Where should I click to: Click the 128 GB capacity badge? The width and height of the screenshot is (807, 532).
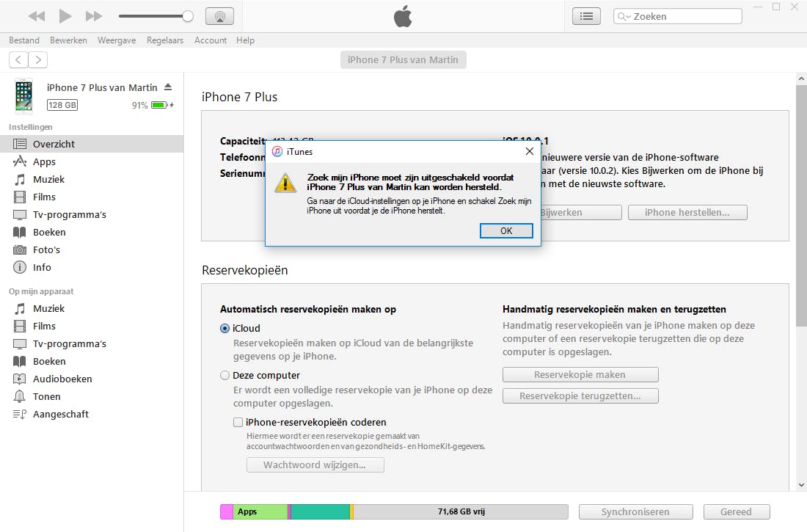point(62,105)
